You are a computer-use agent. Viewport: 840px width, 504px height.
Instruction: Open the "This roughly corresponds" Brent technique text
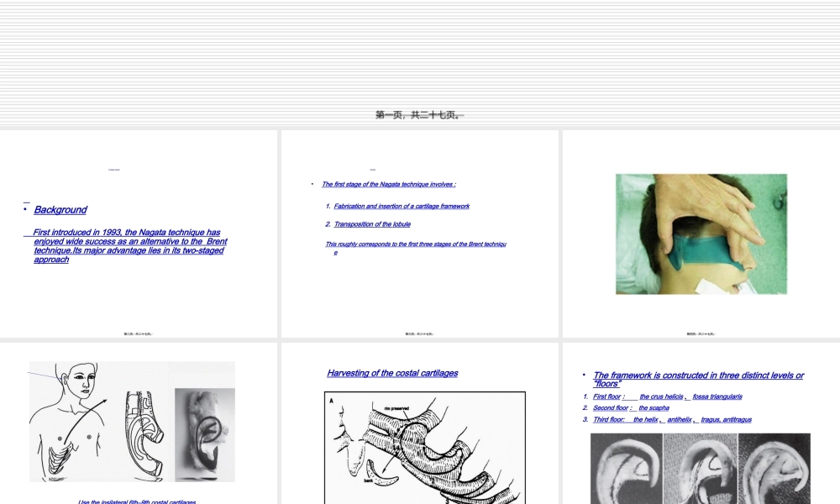click(416, 244)
